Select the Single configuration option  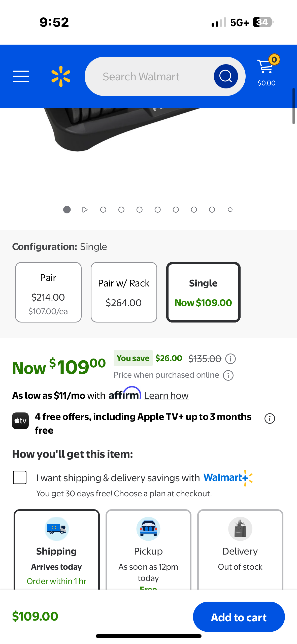(203, 292)
